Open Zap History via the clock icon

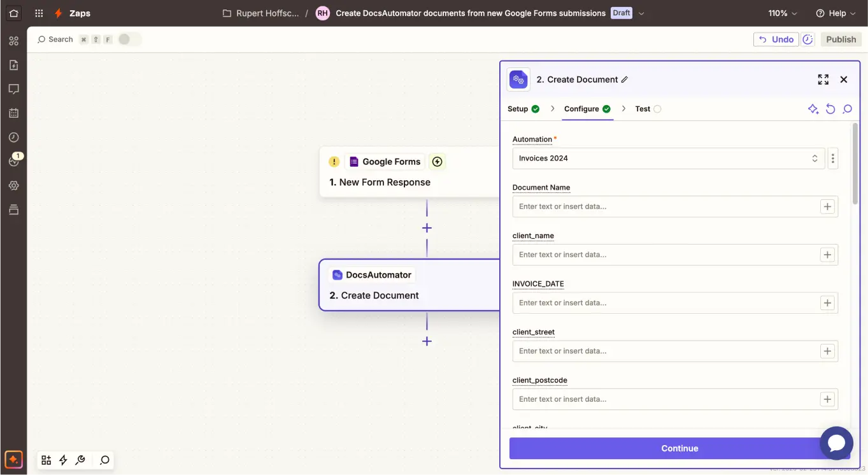[x=13, y=137]
